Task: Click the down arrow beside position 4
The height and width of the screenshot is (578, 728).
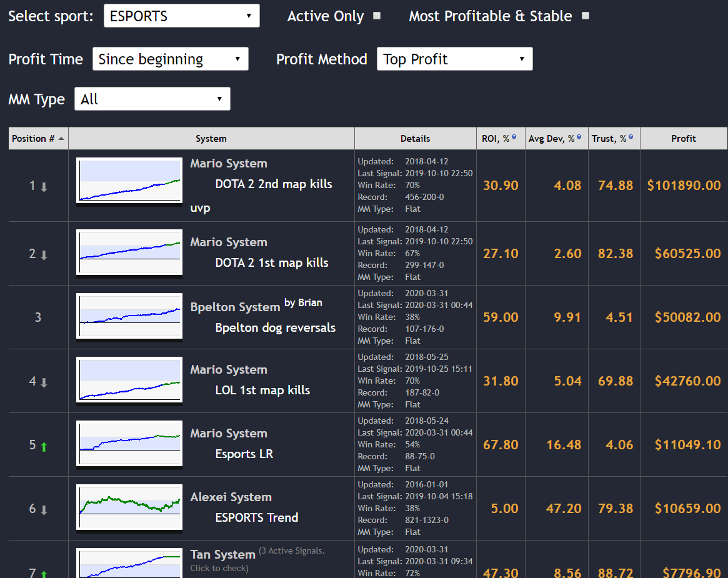Action: click(x=44, y=383)
